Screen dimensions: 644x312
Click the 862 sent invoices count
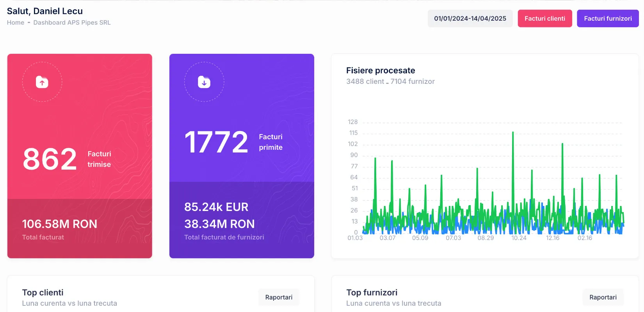pyautogui.click(x=50, y=159)
